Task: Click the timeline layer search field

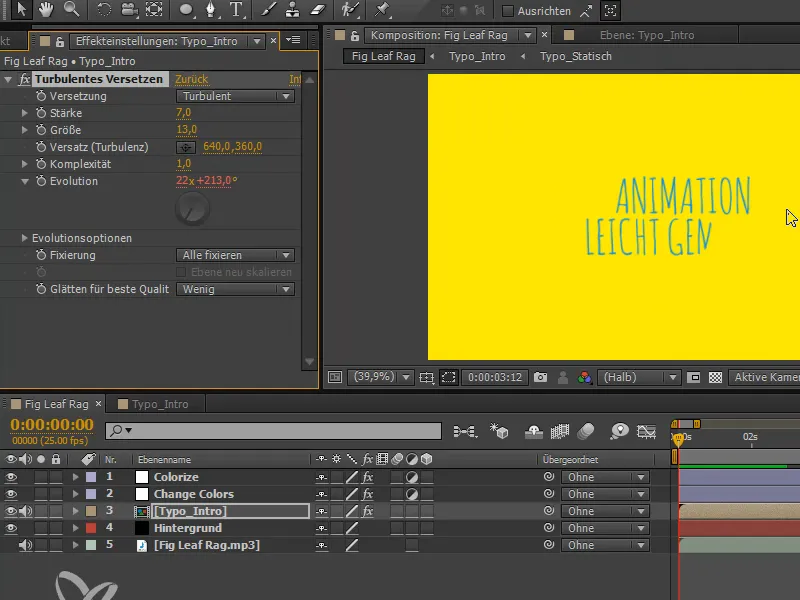Action: pos(273,431)
